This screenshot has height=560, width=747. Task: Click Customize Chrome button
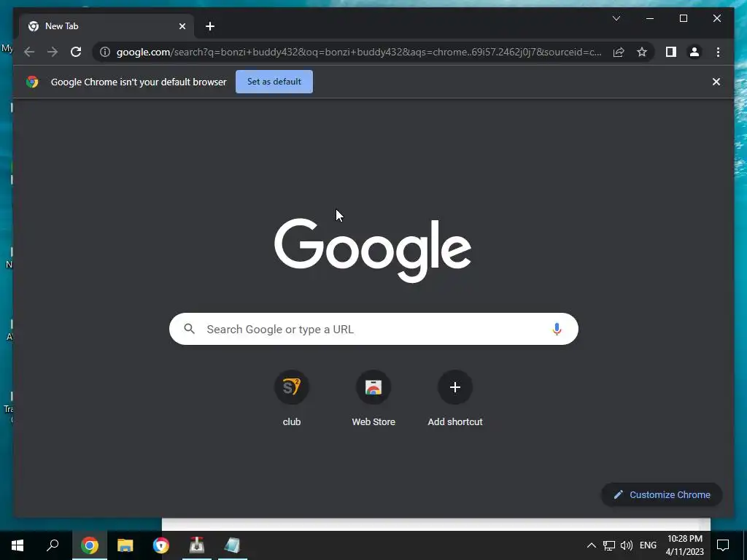tap(662, 495)
